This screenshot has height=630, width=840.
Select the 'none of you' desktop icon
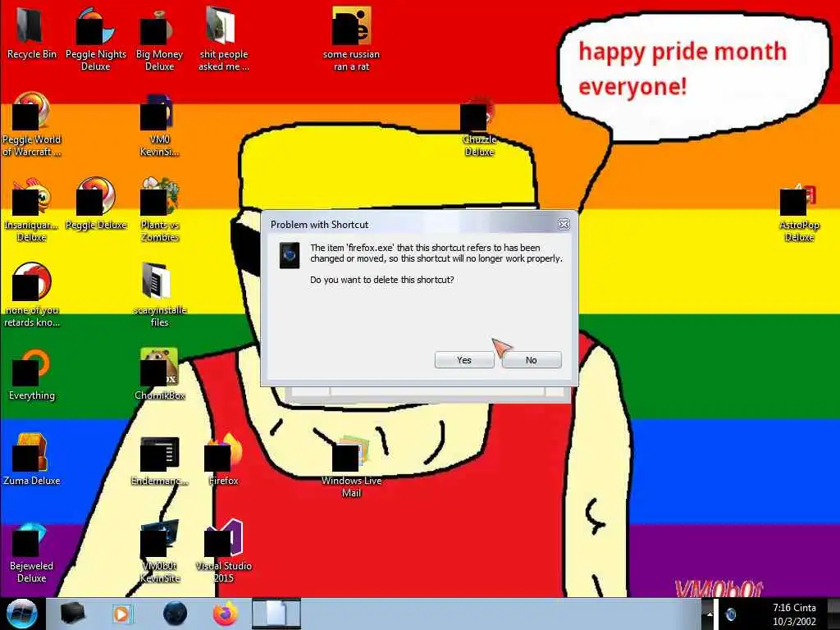click(31, 295)
